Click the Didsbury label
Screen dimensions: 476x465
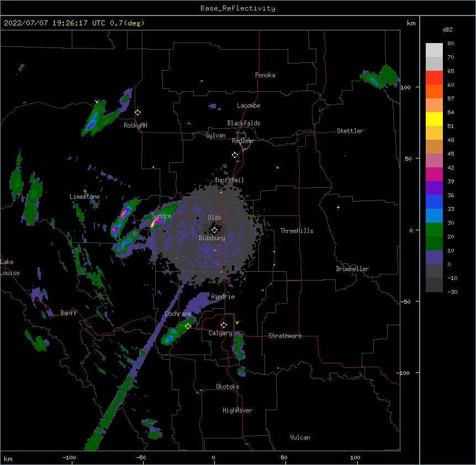click(212, 238)
